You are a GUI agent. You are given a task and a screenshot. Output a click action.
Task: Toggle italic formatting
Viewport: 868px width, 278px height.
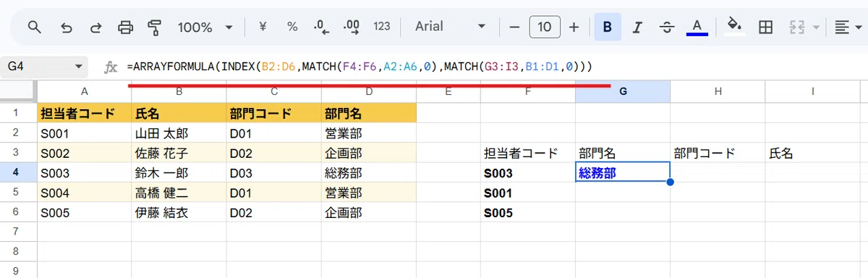637,28
